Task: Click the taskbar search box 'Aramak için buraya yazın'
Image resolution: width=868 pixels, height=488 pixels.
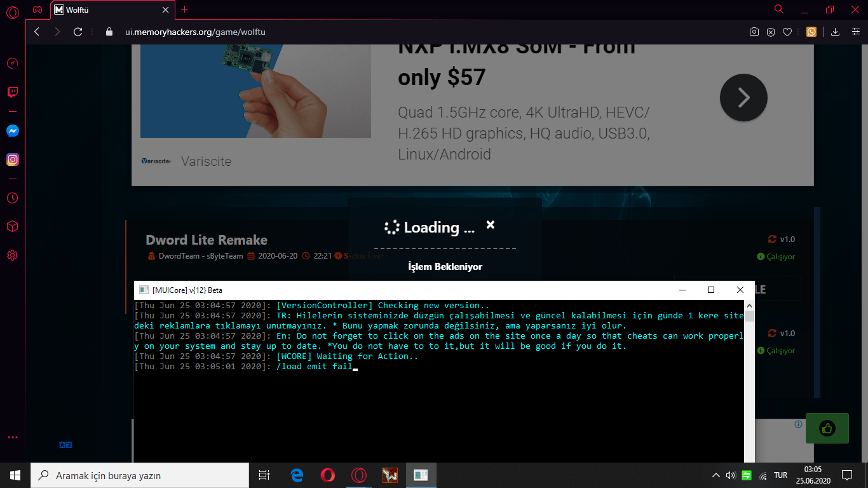Action: tap(140, 475)
